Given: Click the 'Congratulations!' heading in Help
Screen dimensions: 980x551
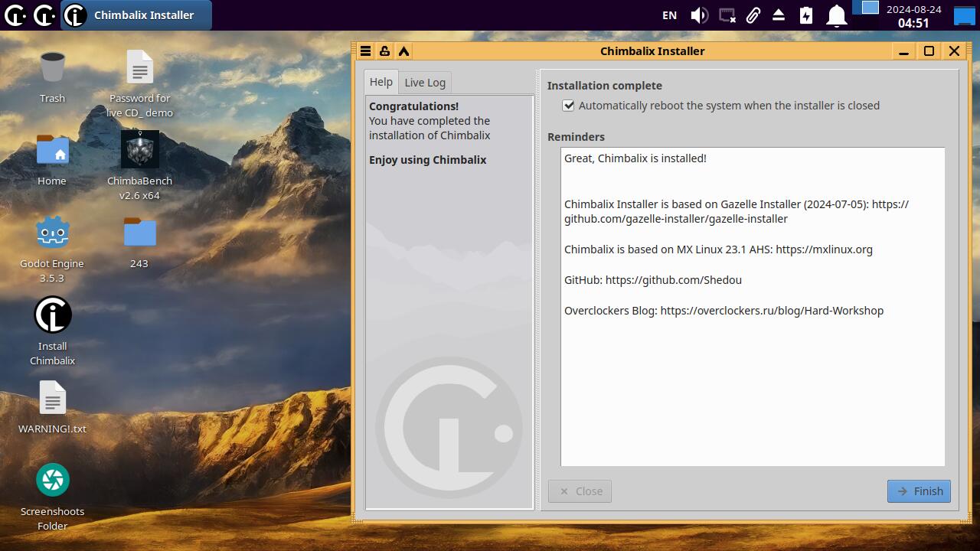Looking at the screenshot, I should click(413, 106).
